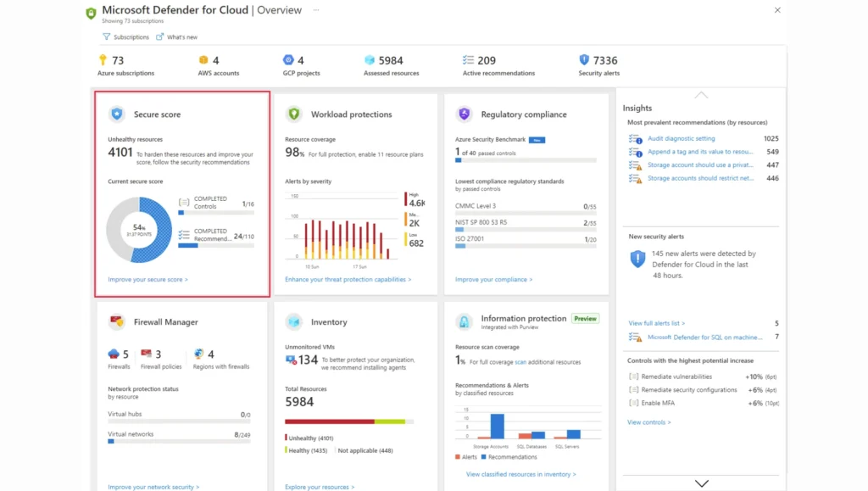
Task: Click the Unmonitored VMs monitor icon
Action: pyautogui.click(x=291, y=360)
